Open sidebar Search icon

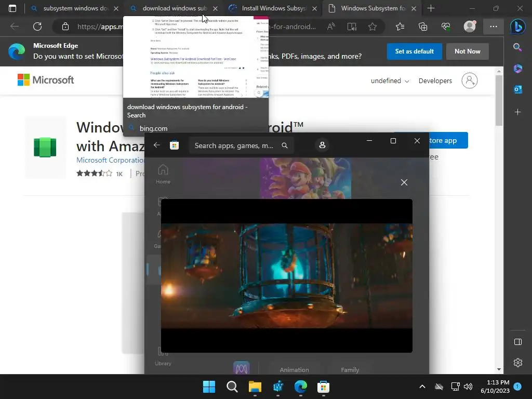pyautogui.click(x=517, y=47)
